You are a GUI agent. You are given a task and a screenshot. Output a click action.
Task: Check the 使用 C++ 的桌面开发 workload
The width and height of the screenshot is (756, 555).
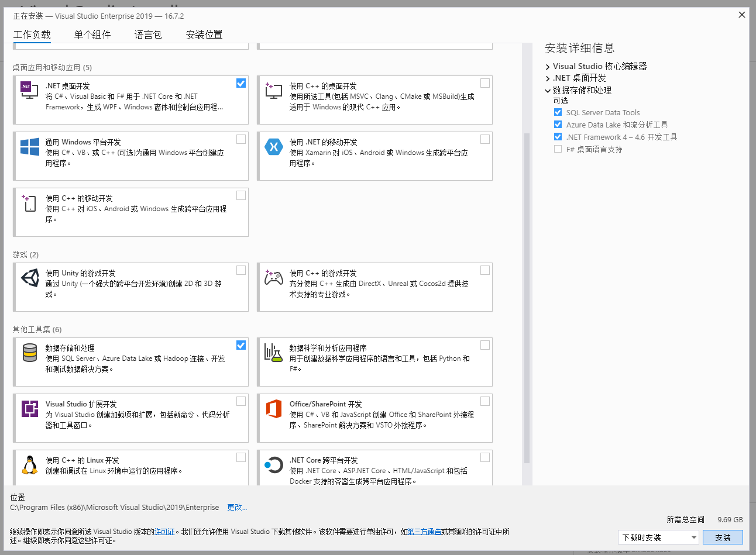pyautogui.click(x=485, y=83)
